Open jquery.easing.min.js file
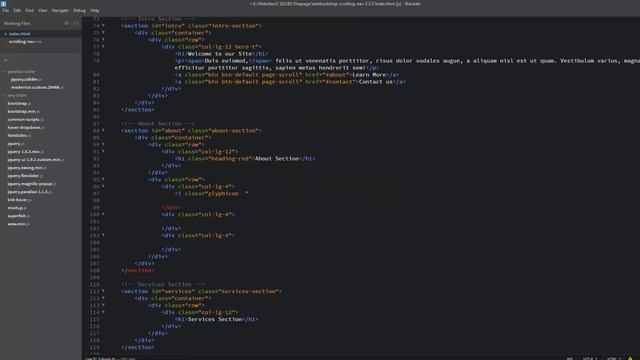Viewport: 640px width, 360px height. [27, 168]
